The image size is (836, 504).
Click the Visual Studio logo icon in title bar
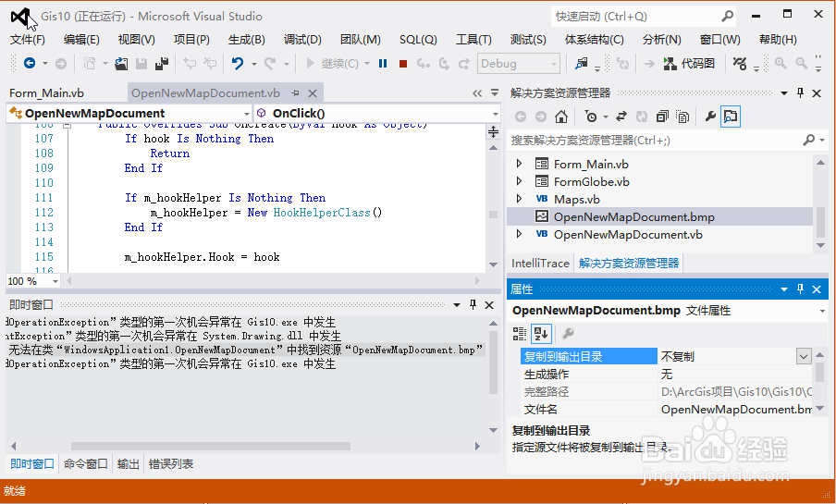click(x=20, y=18)
